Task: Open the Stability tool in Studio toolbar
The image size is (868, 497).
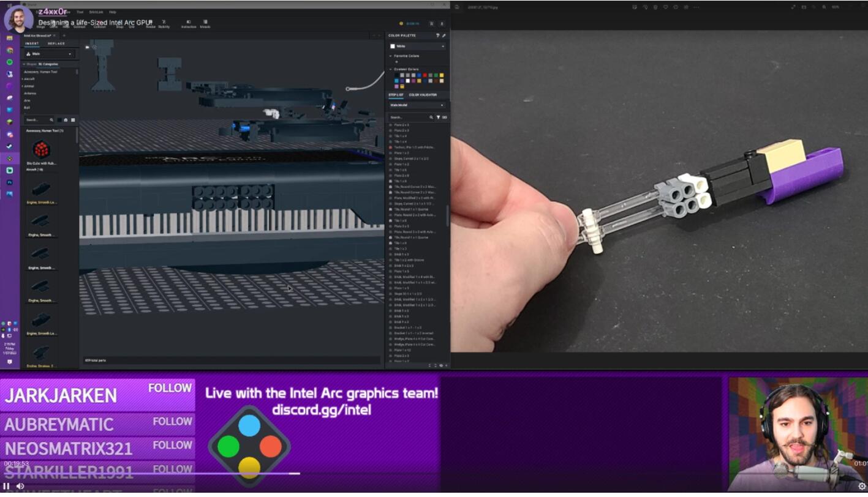Action: pyautogui.click(x=164, y=24)
